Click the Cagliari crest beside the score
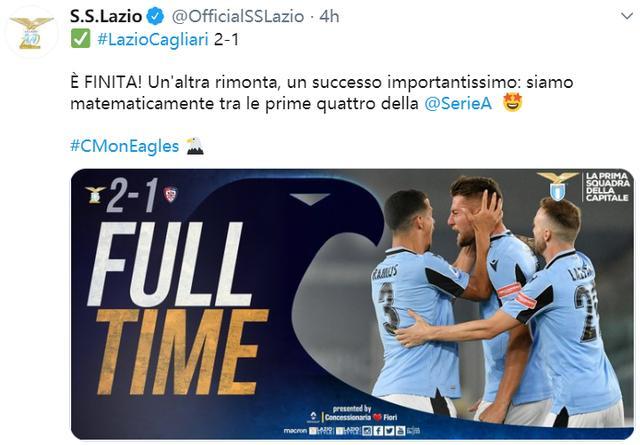This screenshot has width=640, height=445. coord(171,194)
